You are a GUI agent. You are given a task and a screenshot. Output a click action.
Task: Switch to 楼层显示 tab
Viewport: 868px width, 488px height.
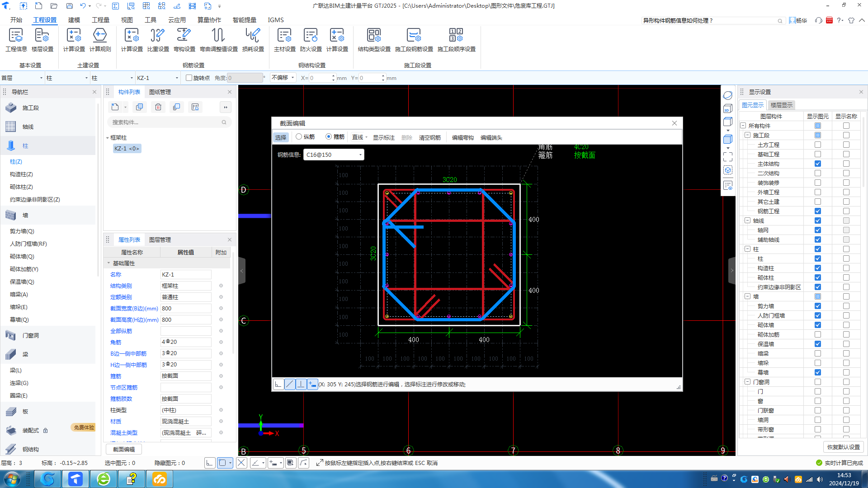(x=782, y=105)
